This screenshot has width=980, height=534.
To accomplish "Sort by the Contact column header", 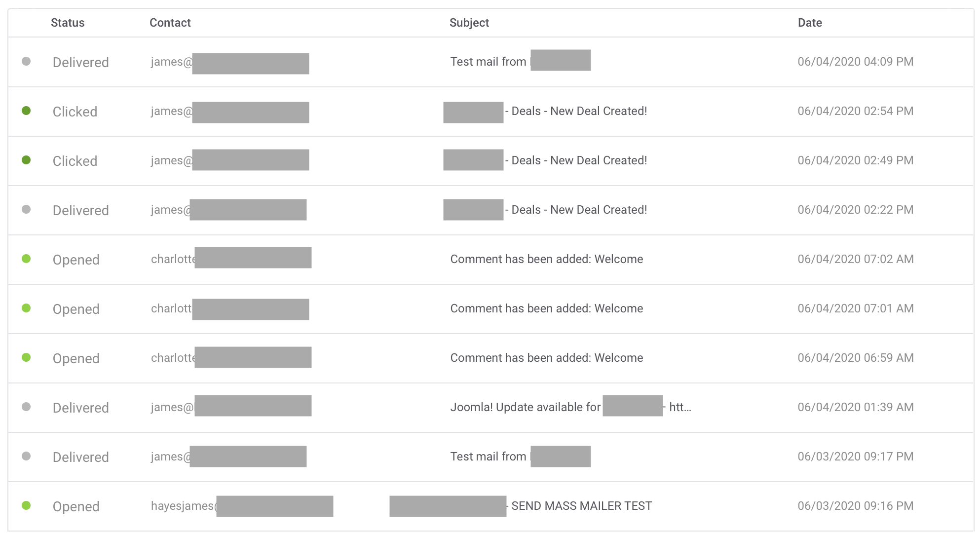I will coord(170,23).
